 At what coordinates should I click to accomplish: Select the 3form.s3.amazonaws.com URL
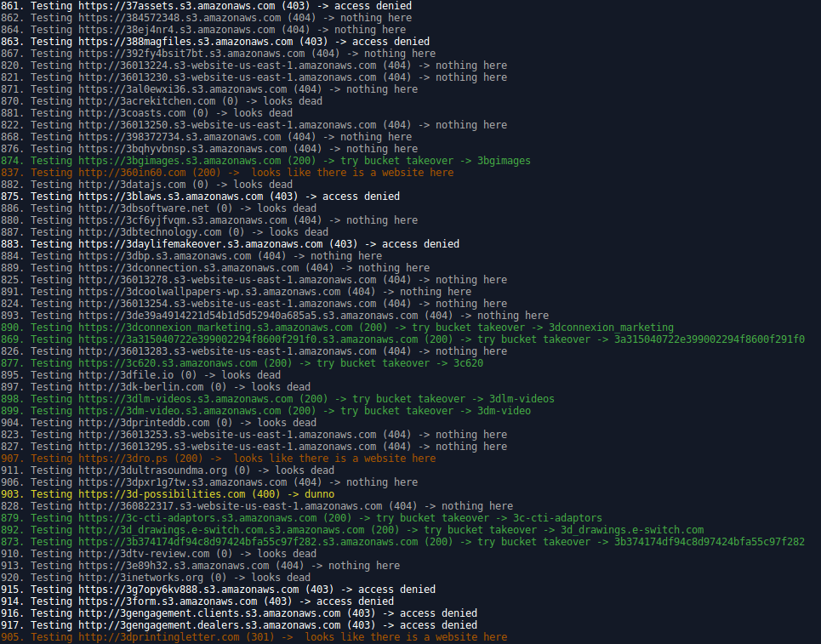pyautogui.click(x=168, y=601)
